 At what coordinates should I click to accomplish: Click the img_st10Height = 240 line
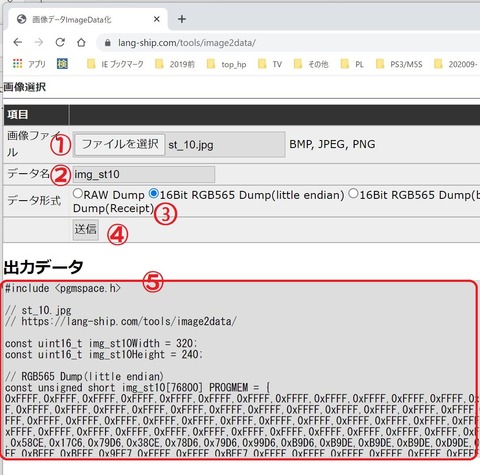(104, 354)
